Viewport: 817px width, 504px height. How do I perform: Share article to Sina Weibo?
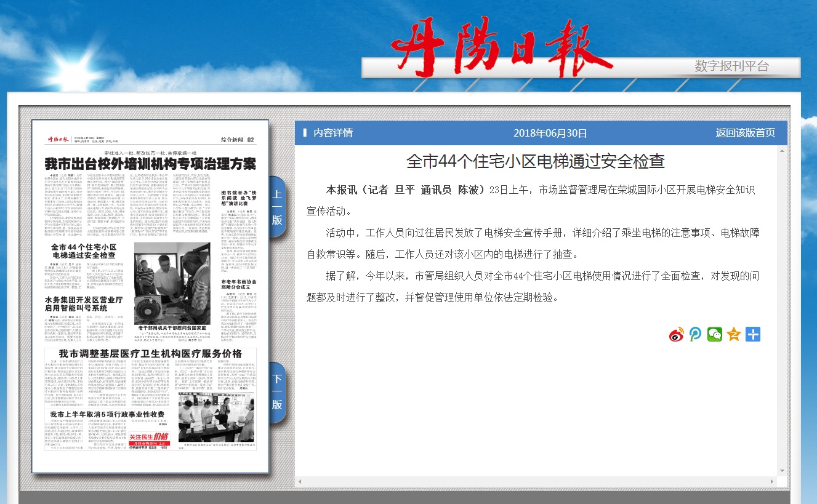point(677,334)
